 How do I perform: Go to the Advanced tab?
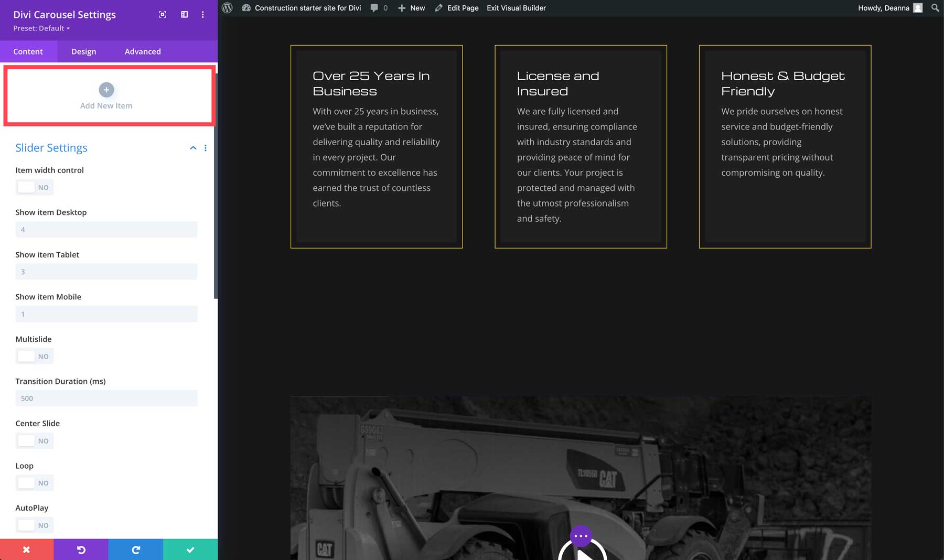tap(143, 51)
